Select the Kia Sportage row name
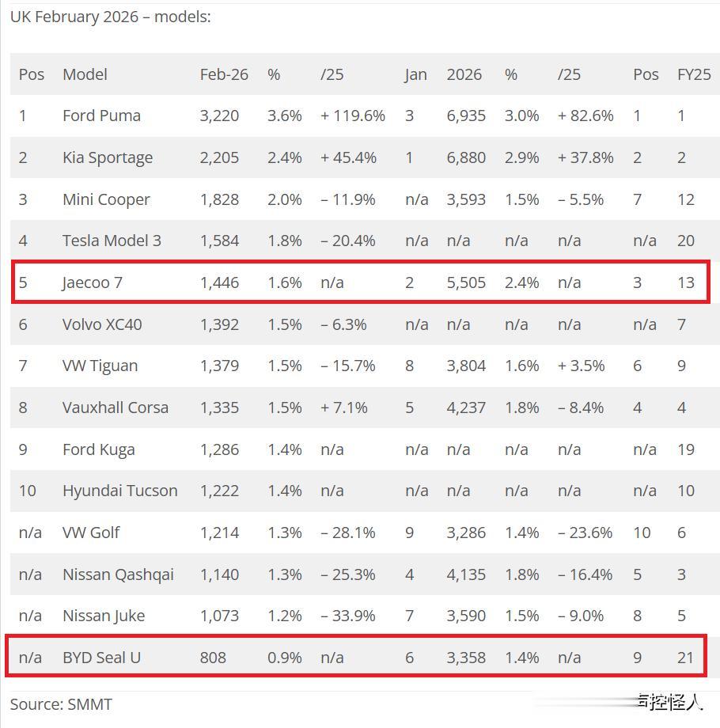Viewport: 720px width, 728px height. pos(108,157)
